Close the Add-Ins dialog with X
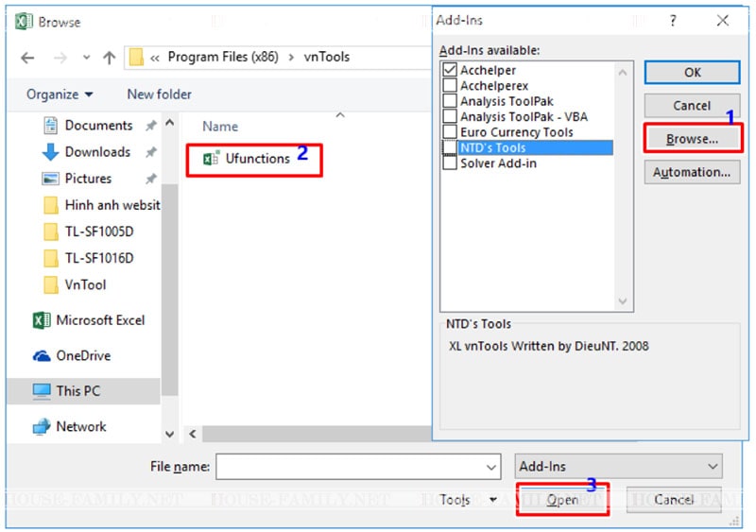Viewport: 756px width, 532px height. [722, 20]
